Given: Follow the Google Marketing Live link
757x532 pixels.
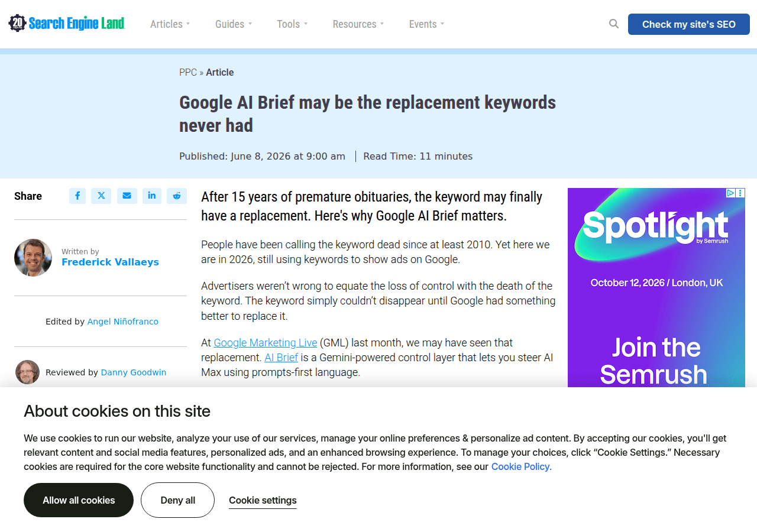Looking at the screenshot, I should (x=266, y=343).
